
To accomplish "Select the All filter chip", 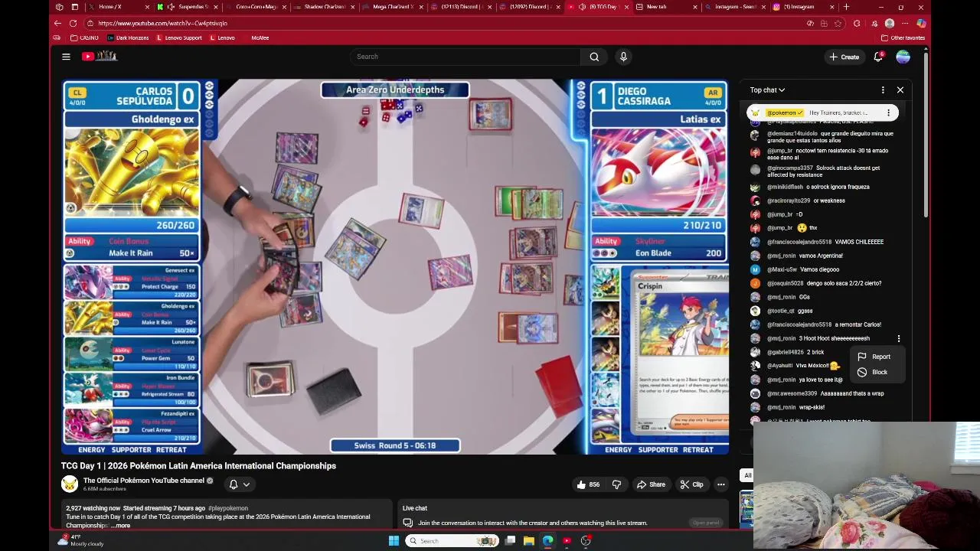I will 747,475.
